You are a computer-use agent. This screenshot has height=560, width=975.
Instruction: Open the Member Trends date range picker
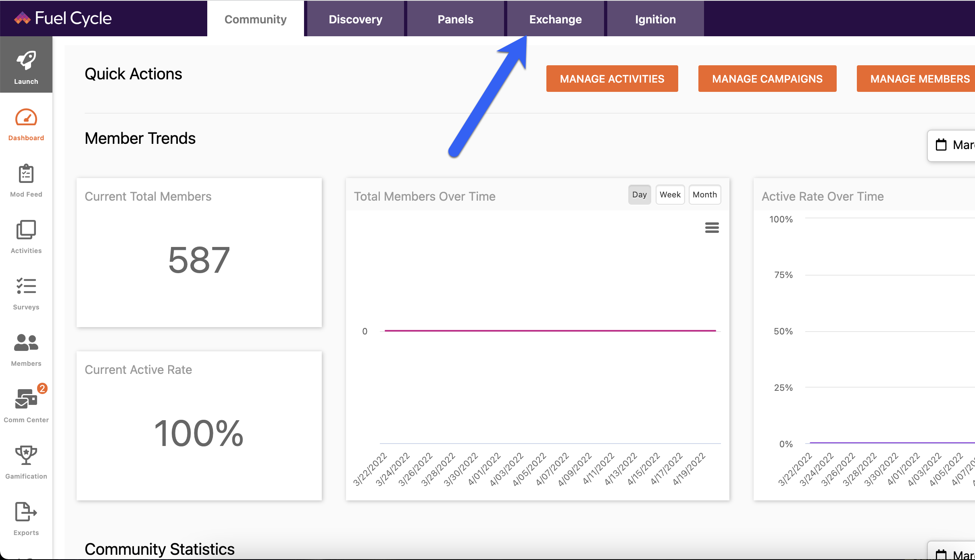point(952,145)
